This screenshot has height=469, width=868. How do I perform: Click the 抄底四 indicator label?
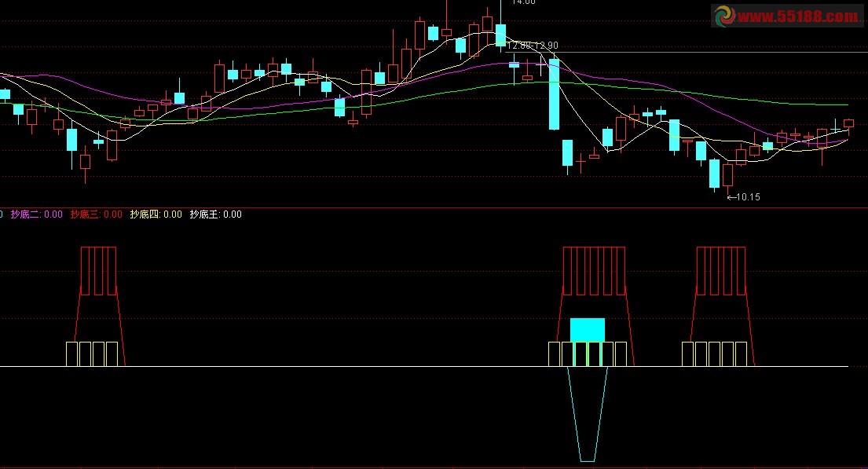pyautogui.click(x=156, y=214)
